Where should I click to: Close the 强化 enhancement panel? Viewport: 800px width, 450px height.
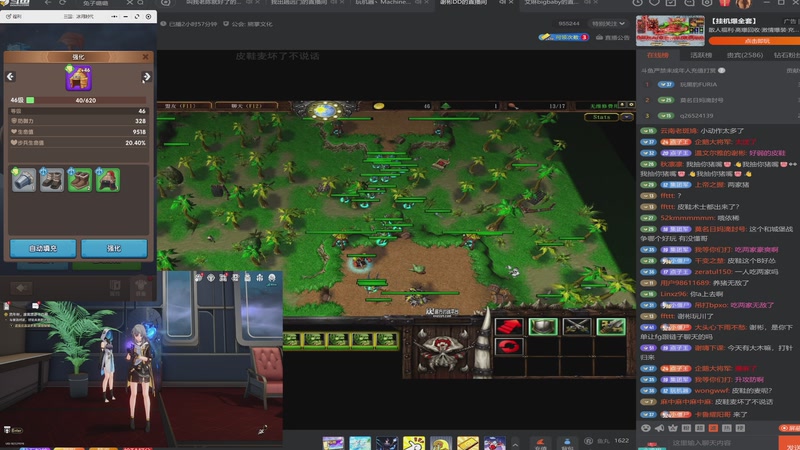point(145,57)
